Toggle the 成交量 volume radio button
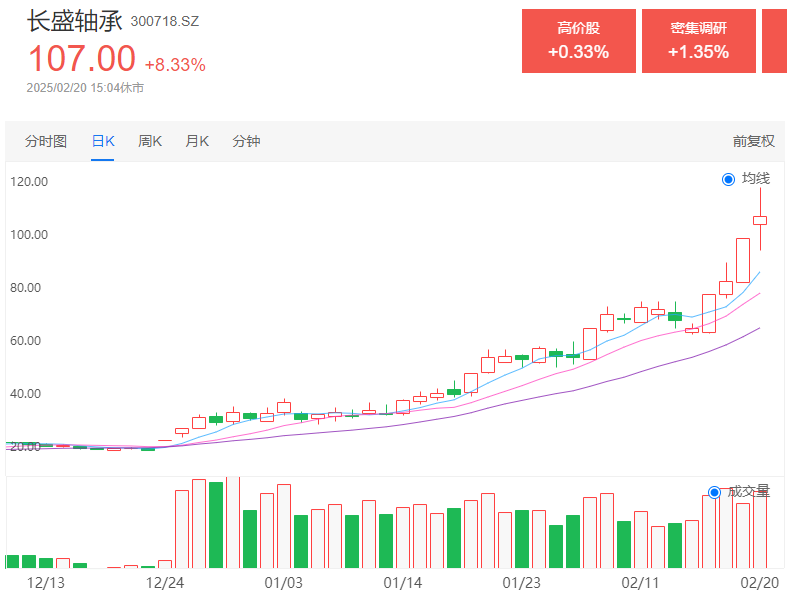The image size is (787, 592). [714, 492]
